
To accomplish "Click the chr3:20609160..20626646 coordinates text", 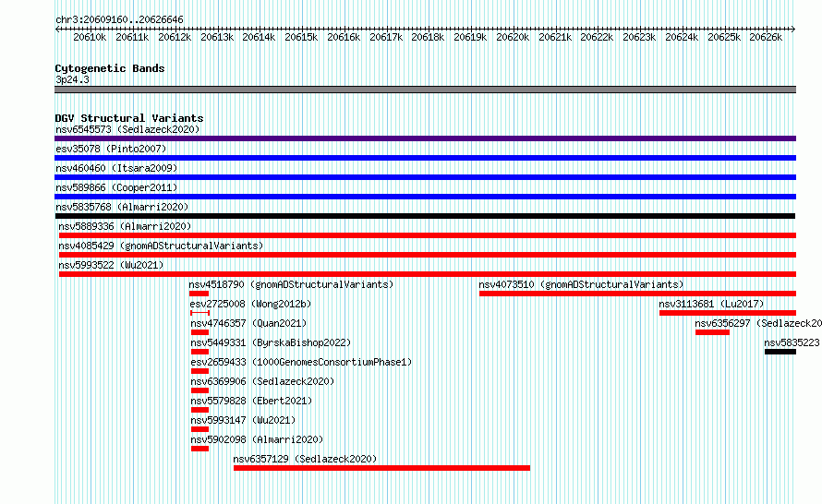I will coord(119,19).
